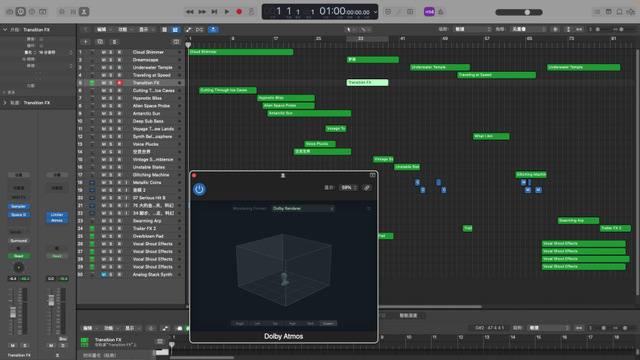
Task: Add a new track with plus button
Action: (x=85, y=42)
